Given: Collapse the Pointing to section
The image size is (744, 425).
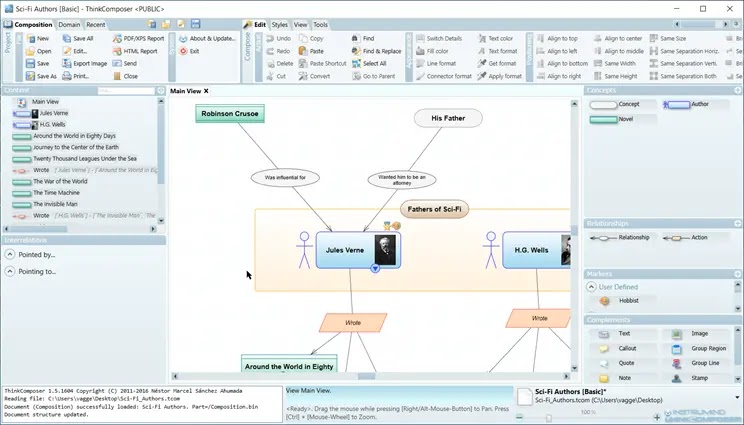Looking at the screenshot, I should coord(9,271).
